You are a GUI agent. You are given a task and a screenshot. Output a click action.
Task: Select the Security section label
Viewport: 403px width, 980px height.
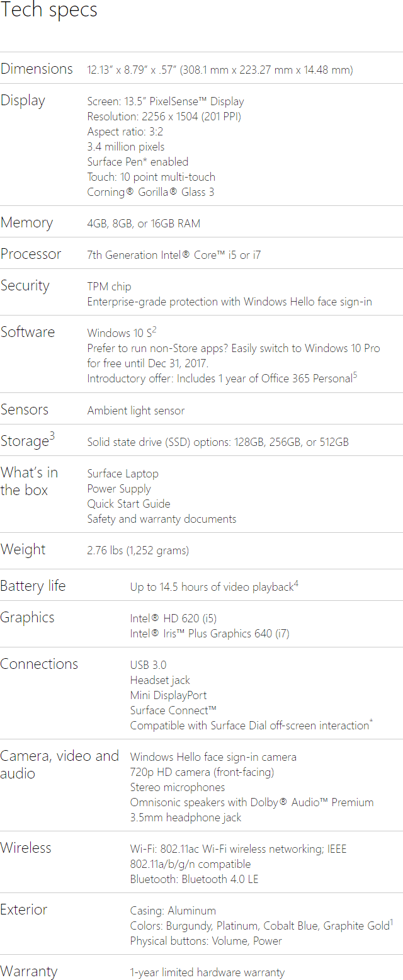25,285
